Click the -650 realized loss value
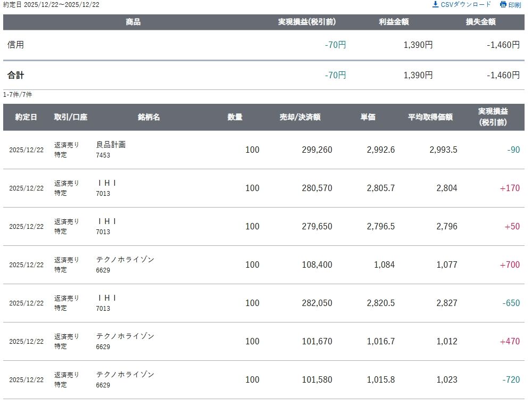The width and height of the screenshot is (532, 405). click(511, 303)
